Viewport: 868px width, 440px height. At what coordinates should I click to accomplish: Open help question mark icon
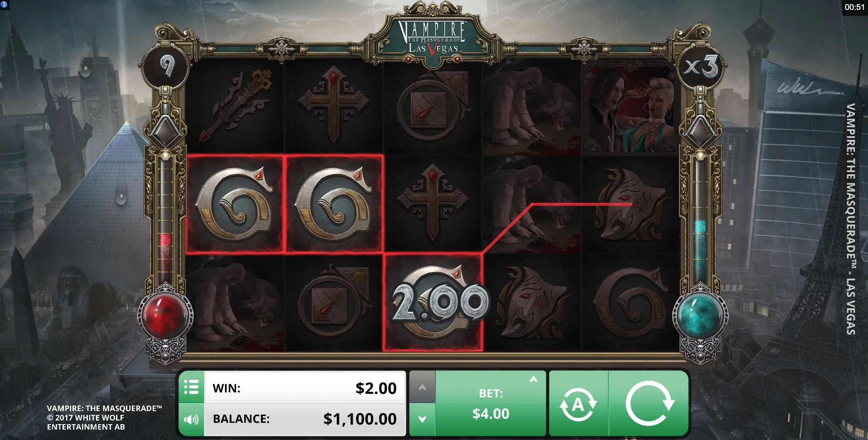[x=4, y=4]
